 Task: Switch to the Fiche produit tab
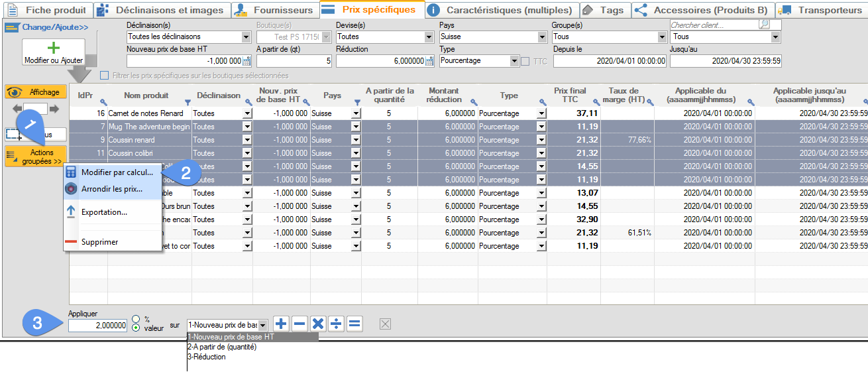pos(47,10)
